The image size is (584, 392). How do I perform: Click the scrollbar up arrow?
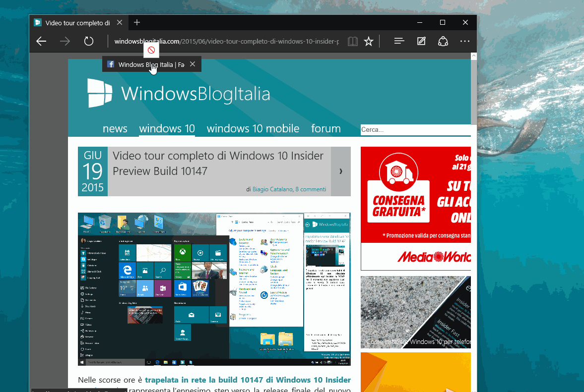tap(474, 56)
